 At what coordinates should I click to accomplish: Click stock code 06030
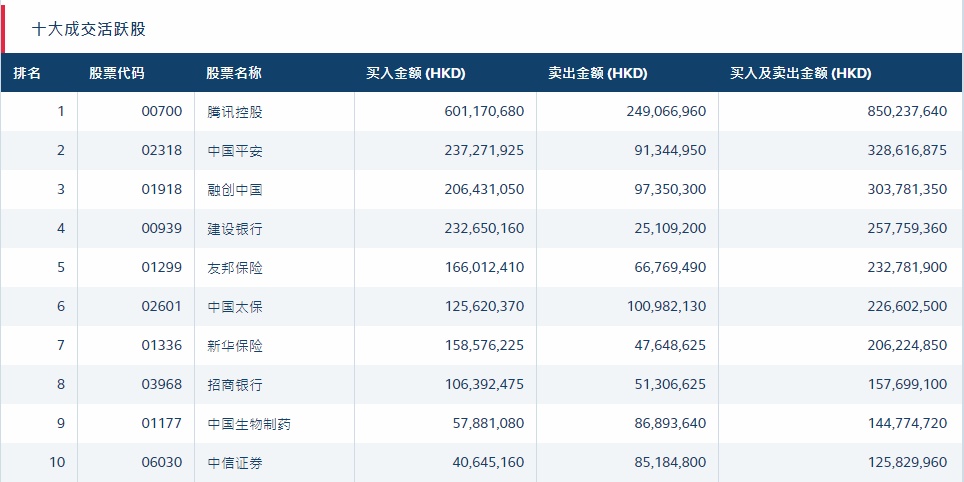pos(162,463)
